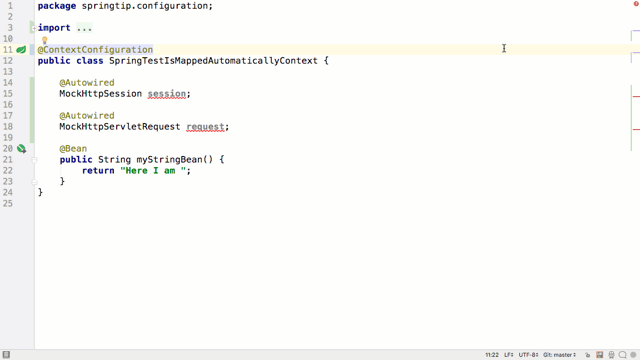The width and height of the screenshot is (640, 360).
Task: Click the fold marker at myStringBean closing brace
Action: point(34,182)
